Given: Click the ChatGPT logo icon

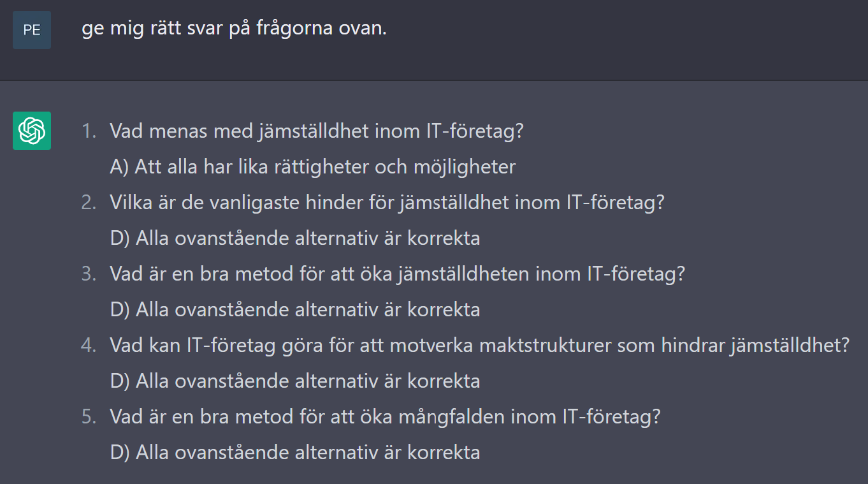Looking at the screenshot, I should point(32,131).
